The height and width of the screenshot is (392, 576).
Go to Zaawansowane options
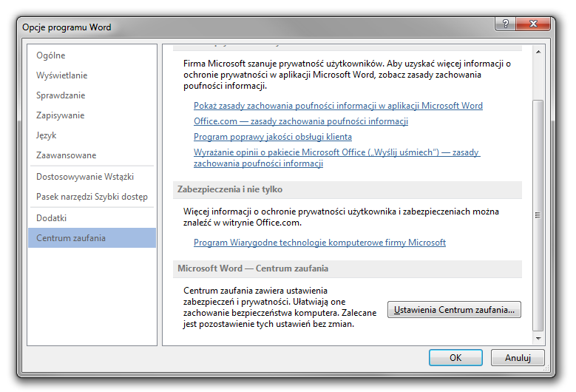coord(92,155)
